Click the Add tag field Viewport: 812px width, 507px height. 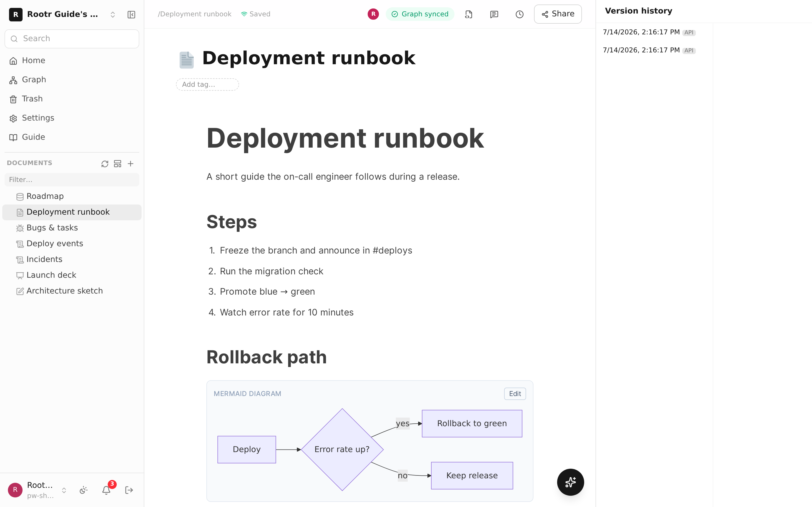207,84
